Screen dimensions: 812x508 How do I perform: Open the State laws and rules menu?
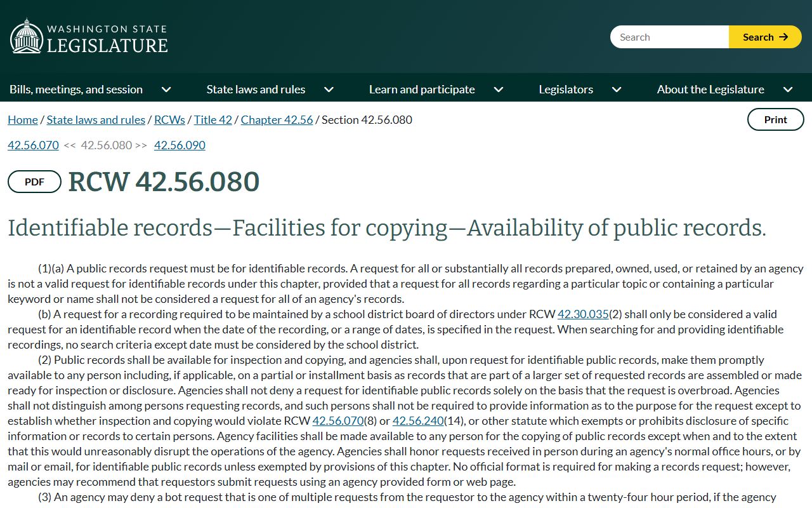click(x=256, y=90)
